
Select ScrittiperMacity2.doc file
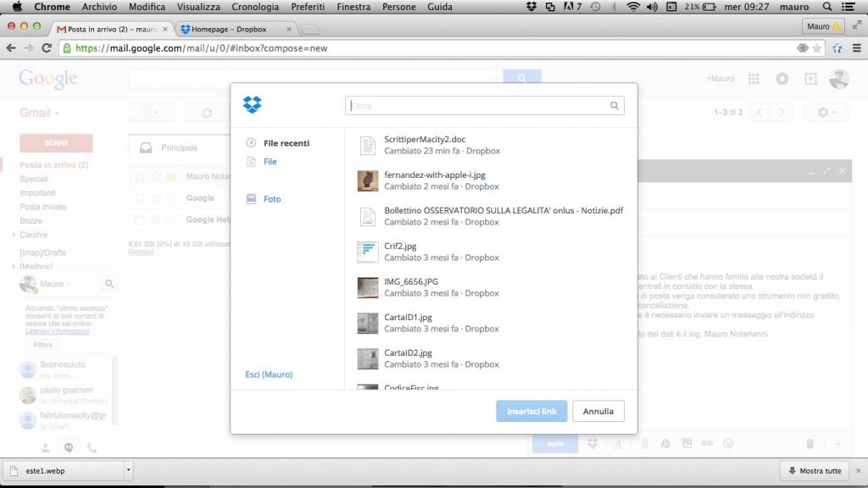click(491, 145)
